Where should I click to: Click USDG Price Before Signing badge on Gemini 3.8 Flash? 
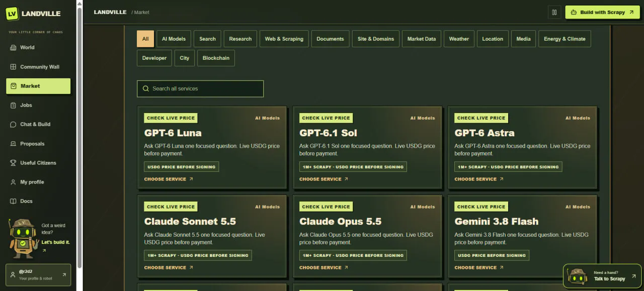492,255
